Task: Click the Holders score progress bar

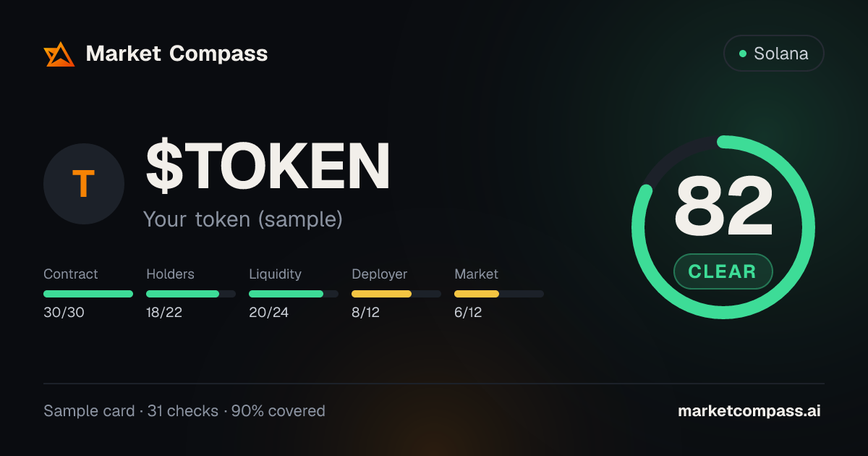Action: 191,294
